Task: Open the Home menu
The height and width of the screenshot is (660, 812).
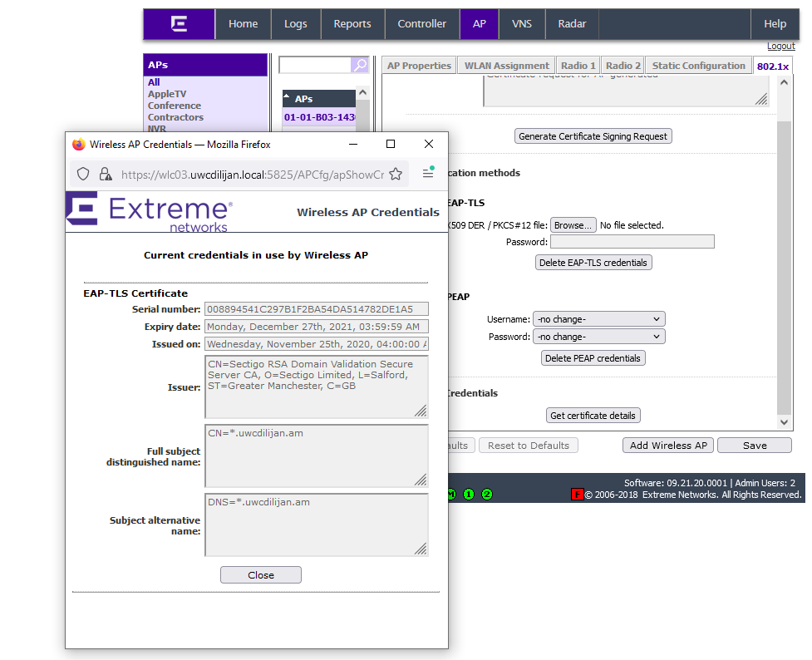Action: [243, 24]
